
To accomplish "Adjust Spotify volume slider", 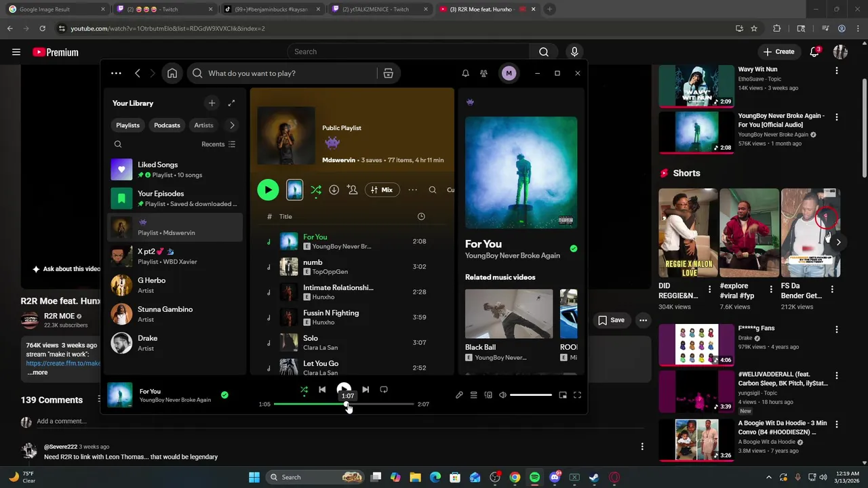I will (531, 395).
